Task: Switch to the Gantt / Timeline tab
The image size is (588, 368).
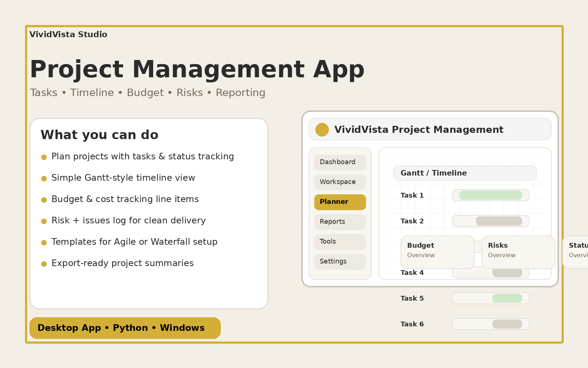Action: pyautogui.click(x=465, y=173)
